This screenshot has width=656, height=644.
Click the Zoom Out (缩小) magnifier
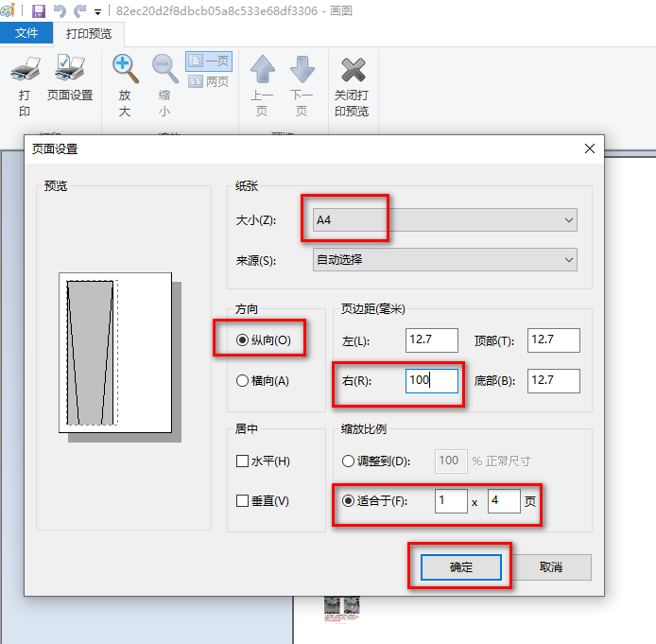tap(164, 68)
